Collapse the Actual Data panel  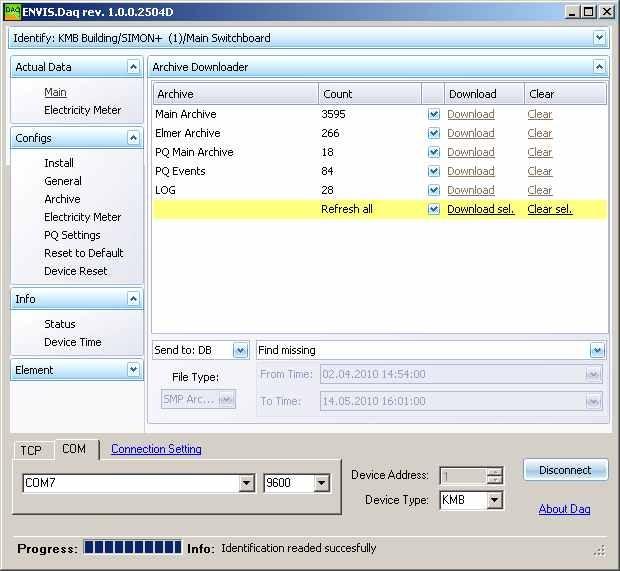(x=133, y=67)
